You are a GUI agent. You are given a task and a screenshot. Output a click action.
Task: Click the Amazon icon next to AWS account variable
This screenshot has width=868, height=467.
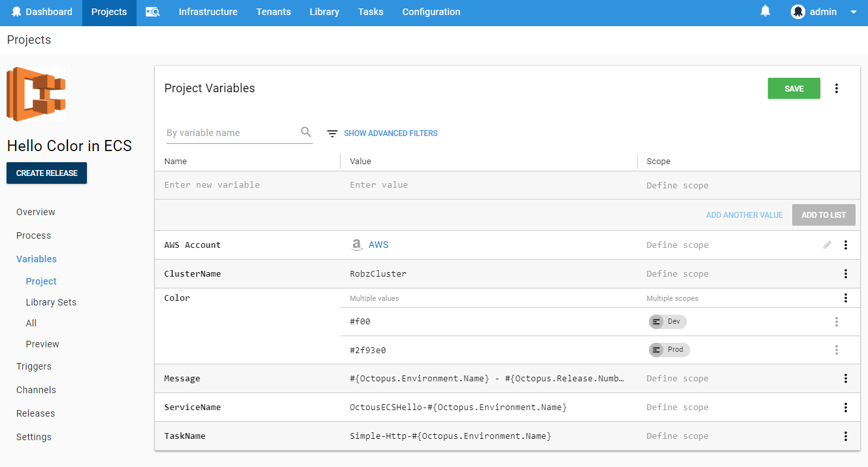[356, 244]
